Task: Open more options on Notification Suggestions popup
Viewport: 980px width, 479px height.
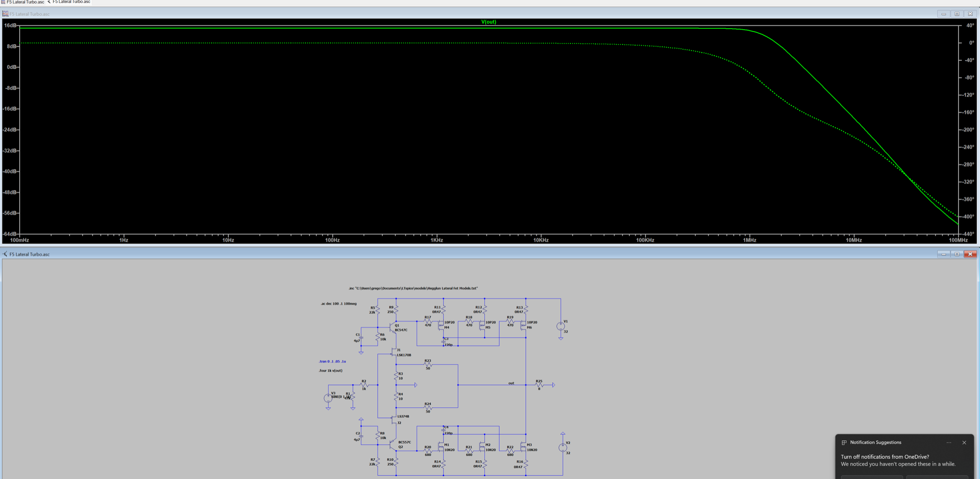Action: point(949,443)
